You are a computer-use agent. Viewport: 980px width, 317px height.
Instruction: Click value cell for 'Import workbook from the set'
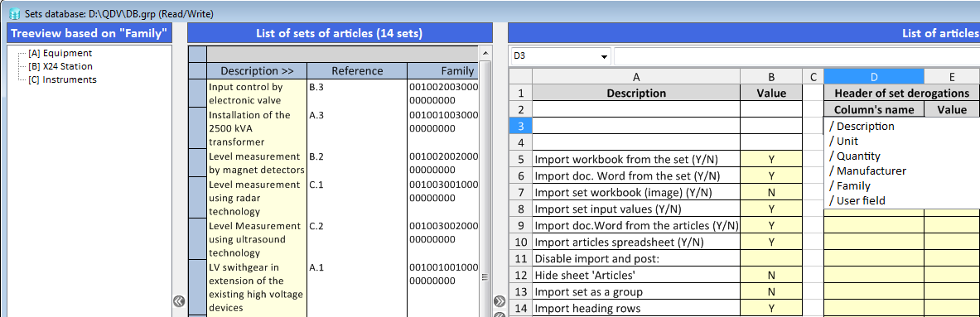pyautogui.click(x=771, y=159)
